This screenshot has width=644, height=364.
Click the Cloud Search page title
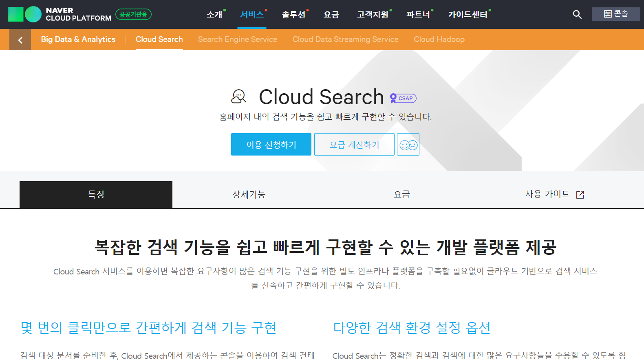(x=321, y=97)
